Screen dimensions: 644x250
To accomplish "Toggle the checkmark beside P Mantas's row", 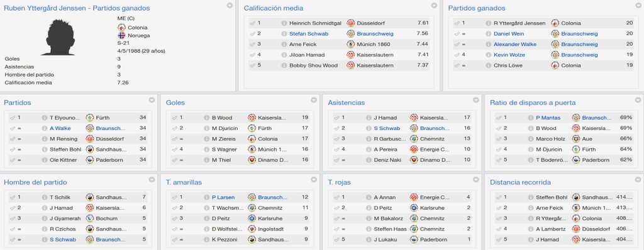I will point(498,118).
